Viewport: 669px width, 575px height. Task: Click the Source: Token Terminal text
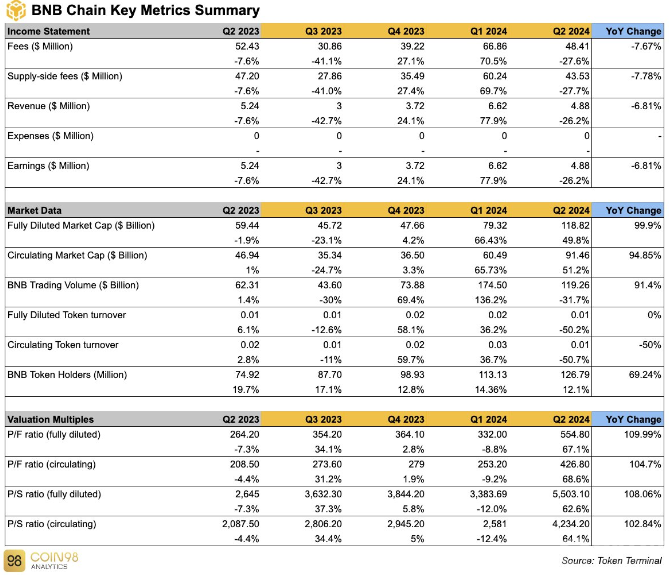pos(611,560)
